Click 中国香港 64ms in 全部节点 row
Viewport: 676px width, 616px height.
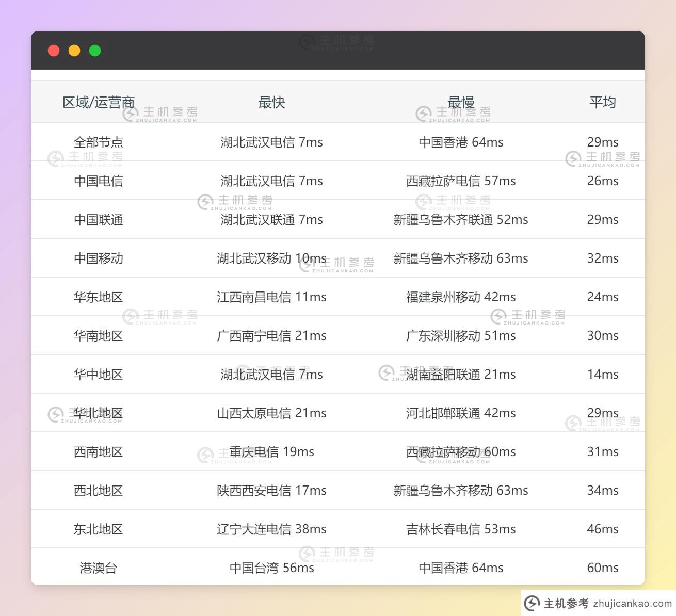[x=461, y=142]
